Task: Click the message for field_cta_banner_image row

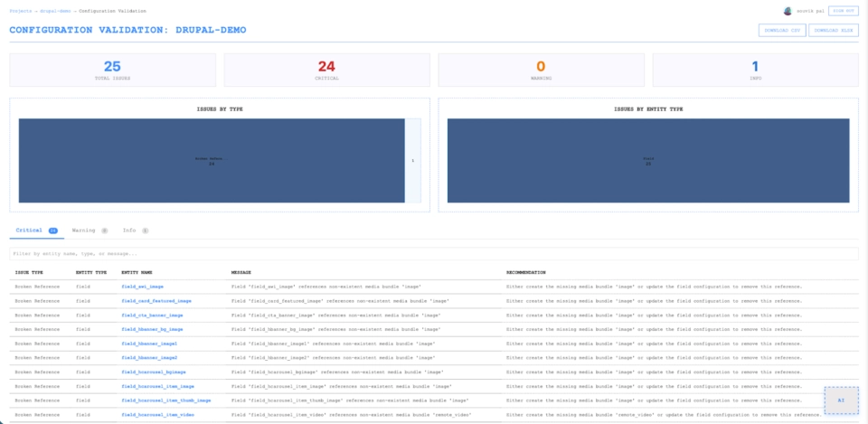Action: pyautogui.click(x=336, y=316)
